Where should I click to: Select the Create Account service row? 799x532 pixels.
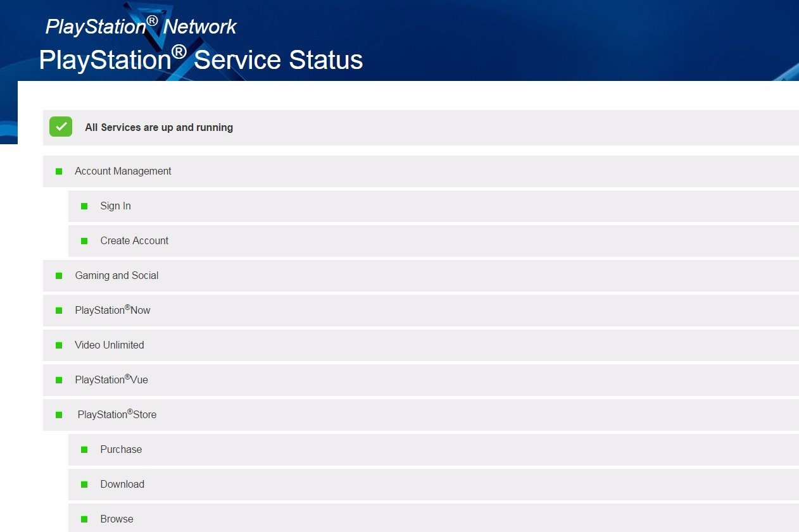(134, 241)
